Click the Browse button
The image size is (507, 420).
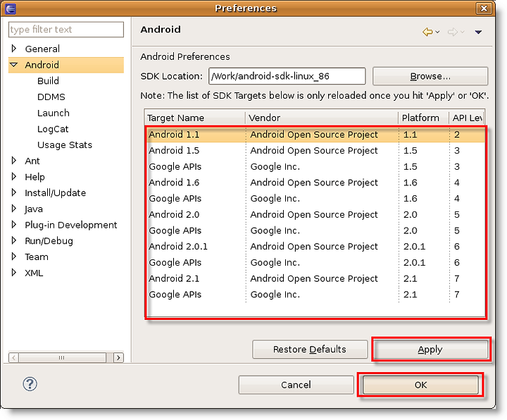430,76
